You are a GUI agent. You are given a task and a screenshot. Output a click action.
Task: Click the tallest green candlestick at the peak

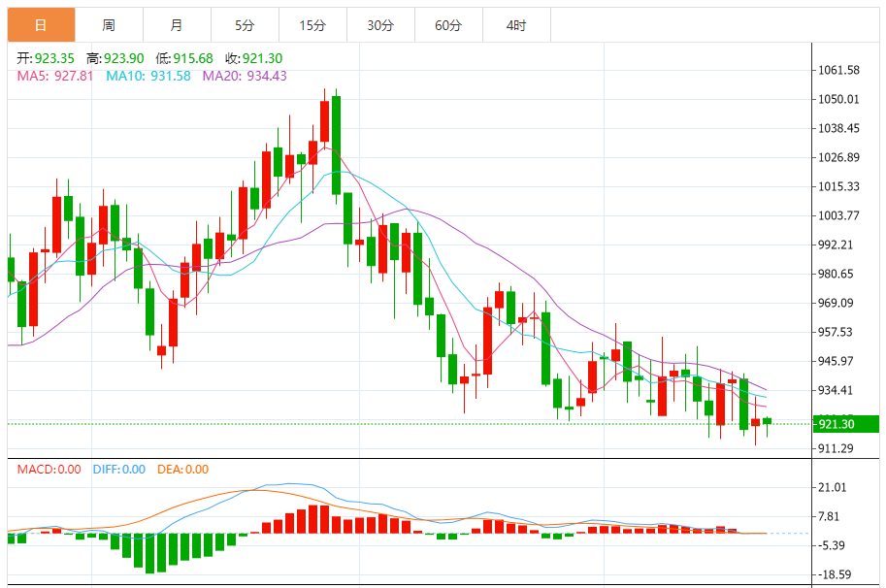coord(336,146)
